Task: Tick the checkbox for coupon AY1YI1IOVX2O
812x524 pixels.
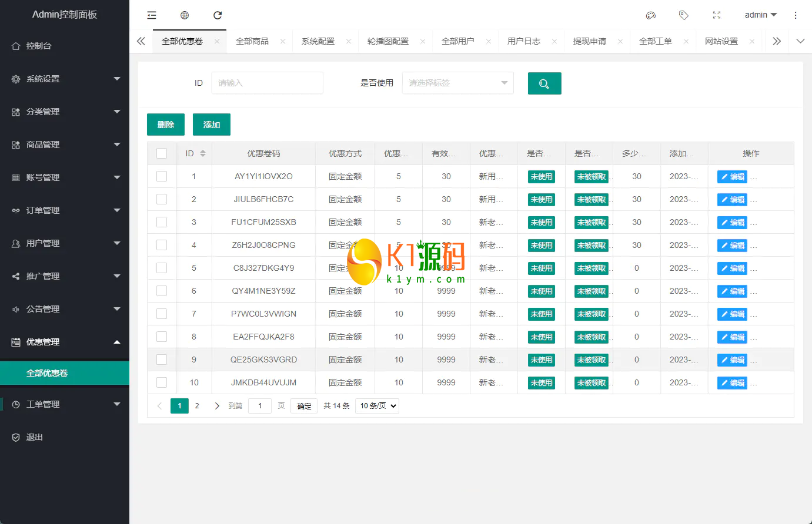Action: pos(162,176)
